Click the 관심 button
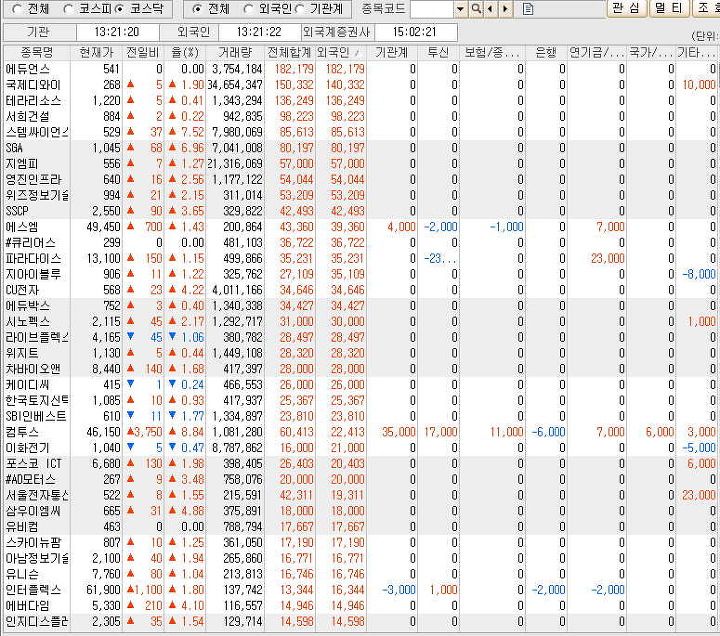Viewport: 720px width, 636px height. [626, 8]
